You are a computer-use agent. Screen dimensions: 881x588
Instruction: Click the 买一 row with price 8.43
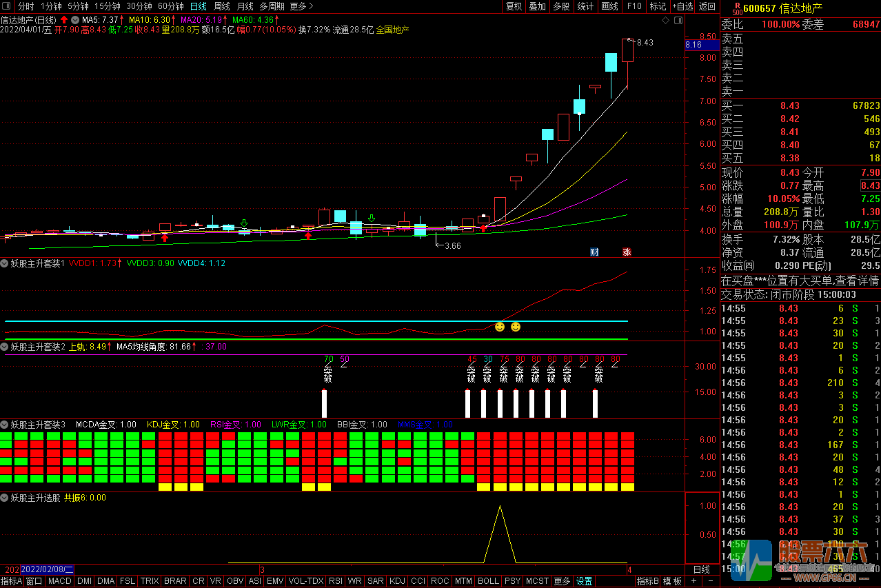pyautogui.click(x=800, y=105)
